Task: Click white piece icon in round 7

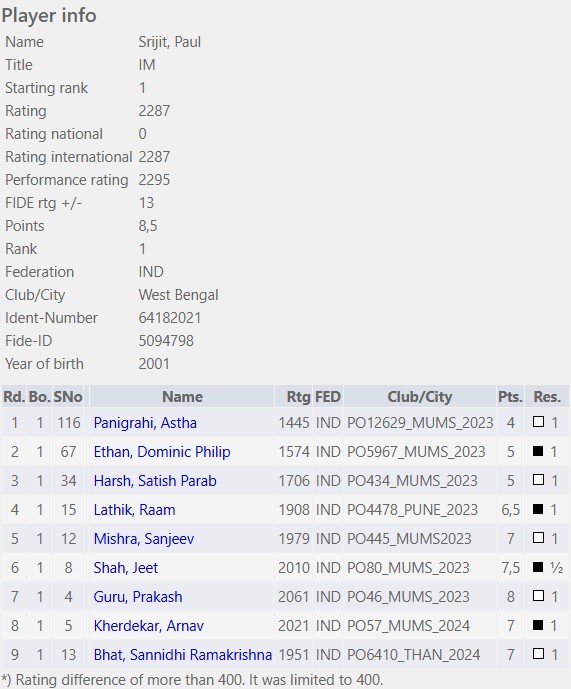Action: click(538, 596)
